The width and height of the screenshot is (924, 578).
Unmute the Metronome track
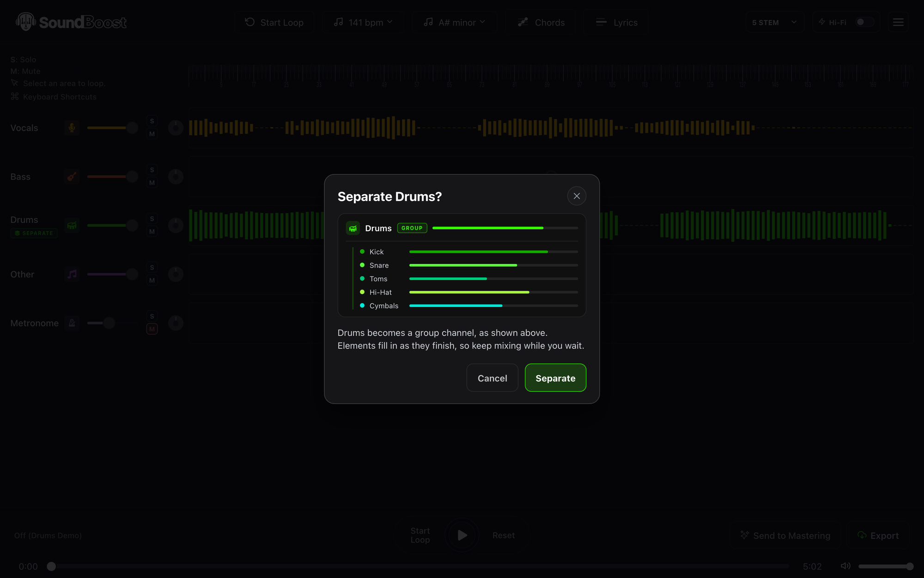point(152,329)
